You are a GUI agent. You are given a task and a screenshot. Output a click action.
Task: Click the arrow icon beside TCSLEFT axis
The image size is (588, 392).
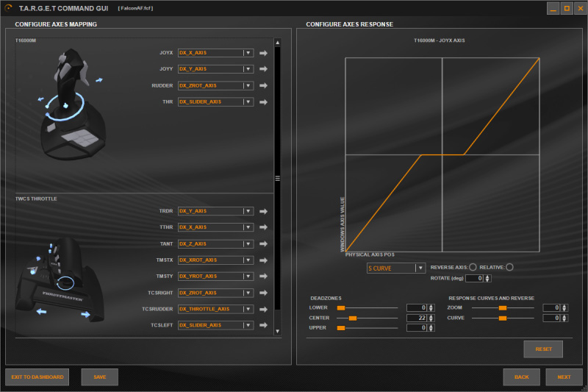point(263,325)
